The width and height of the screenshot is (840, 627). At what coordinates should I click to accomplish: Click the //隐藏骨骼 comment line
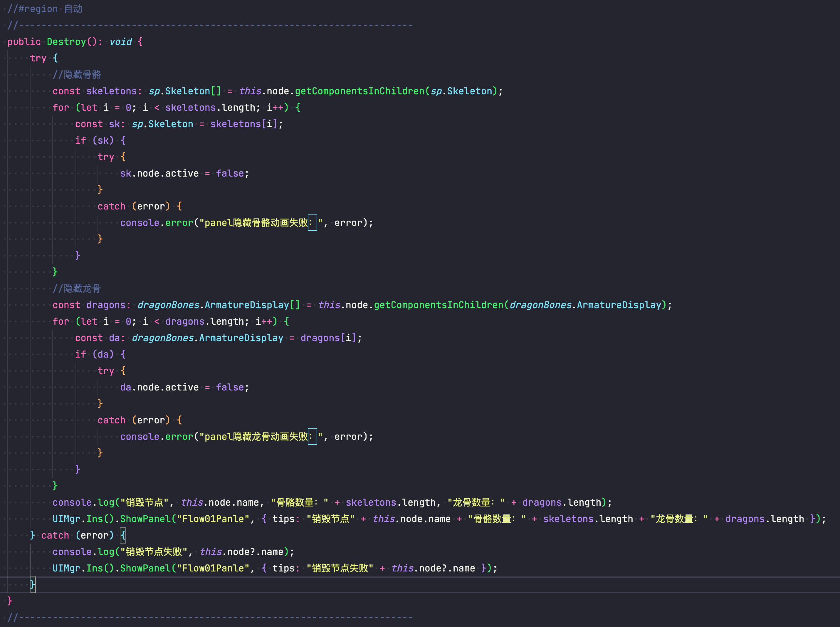tap(77, 75)
